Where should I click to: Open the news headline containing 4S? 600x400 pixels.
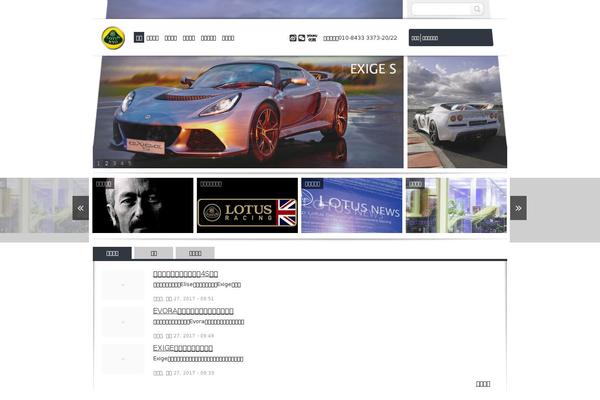[x=186, y=274]
